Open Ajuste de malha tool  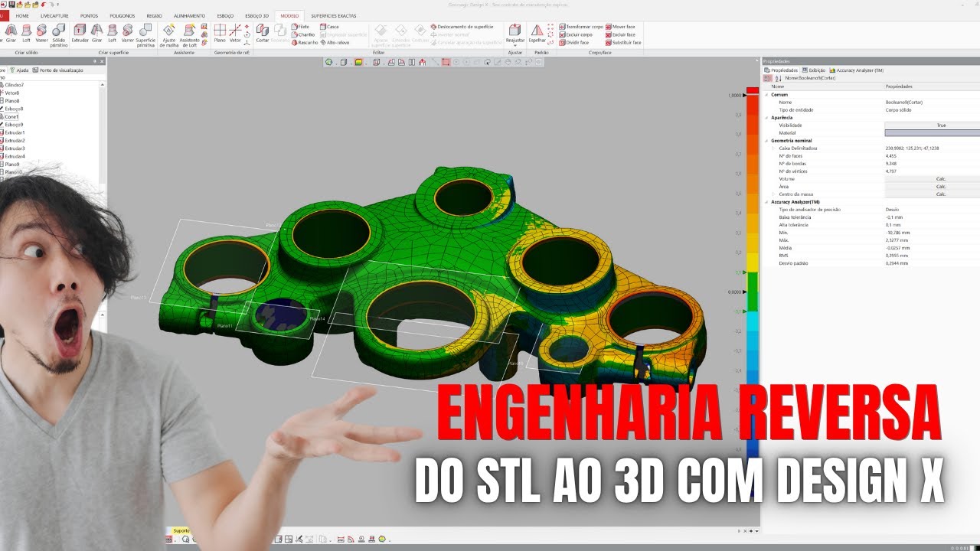[x=169, y=34]
